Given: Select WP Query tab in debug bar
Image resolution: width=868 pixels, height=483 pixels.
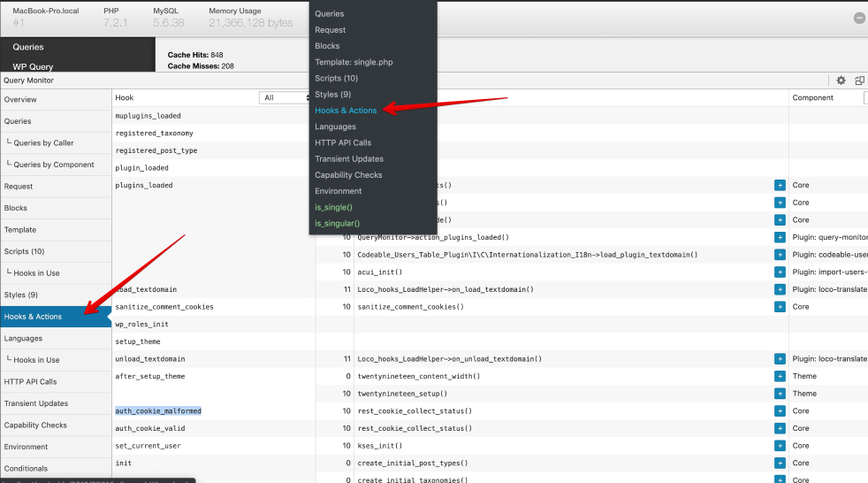Looking at the screenshot, I should [78, 65].
